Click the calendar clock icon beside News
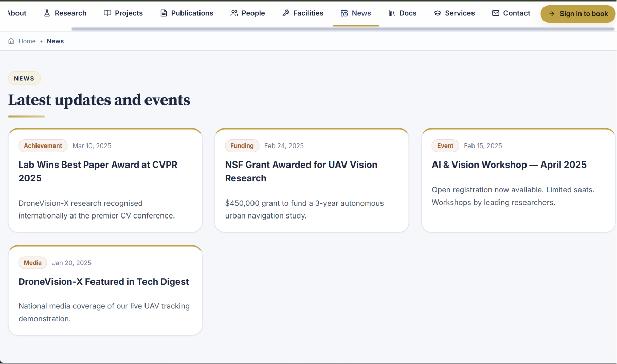 tap(344, 13)
